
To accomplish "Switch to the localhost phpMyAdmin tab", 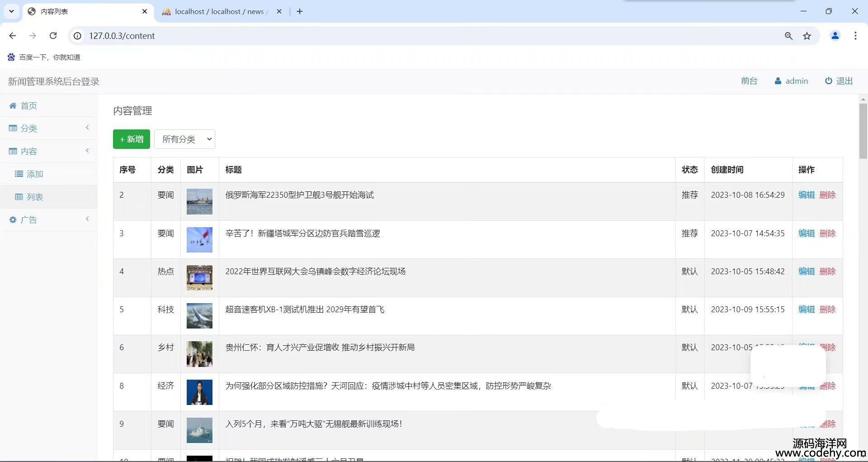I will coord(219,12).
